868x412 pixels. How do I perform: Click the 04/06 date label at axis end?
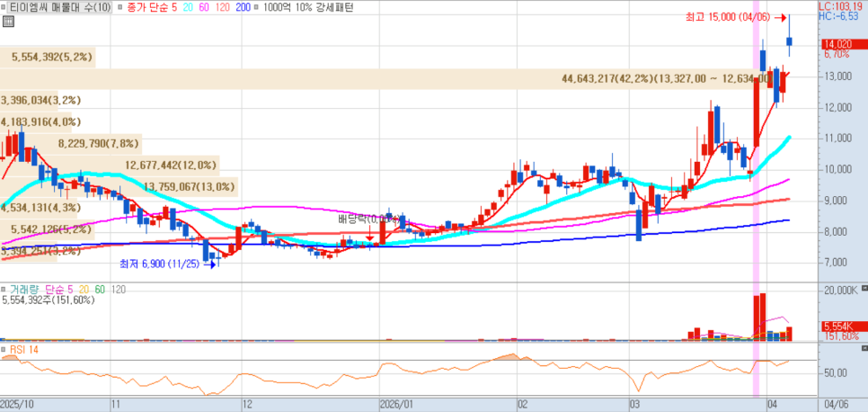835,403
